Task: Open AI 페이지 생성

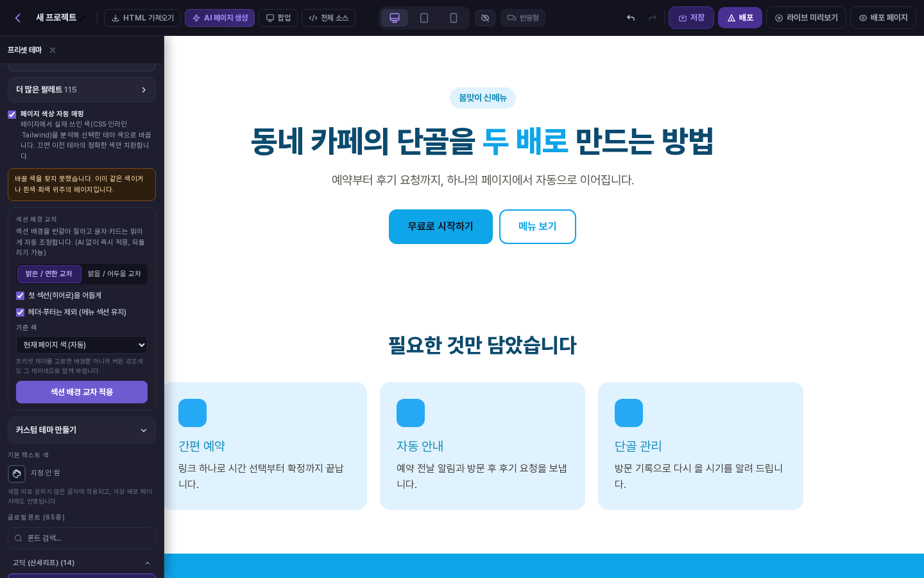Action: (219, 18)
